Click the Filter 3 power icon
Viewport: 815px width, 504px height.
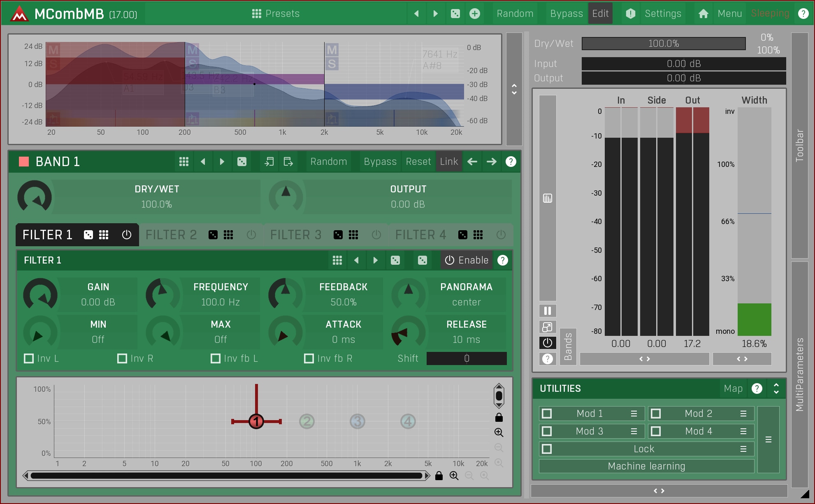tap(376, 235)
